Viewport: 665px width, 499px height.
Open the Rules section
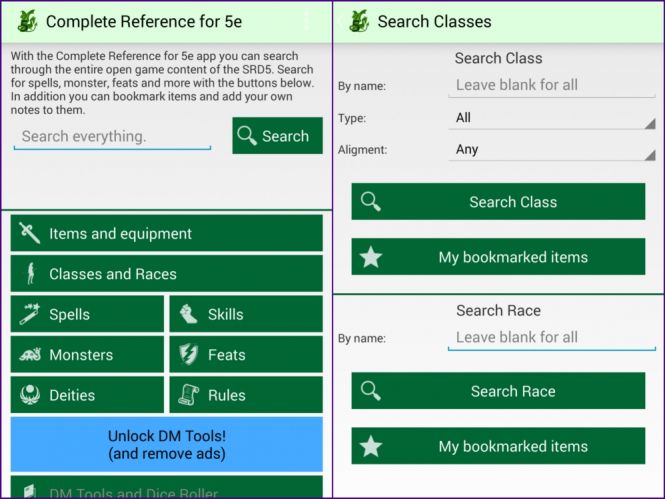pyautogui.click(x=246, y=395)
